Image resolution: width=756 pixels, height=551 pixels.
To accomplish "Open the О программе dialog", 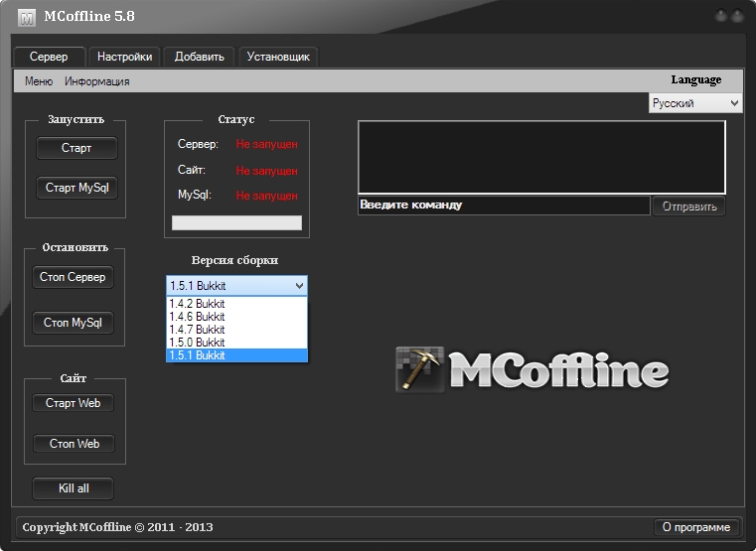I will point(696,527).
